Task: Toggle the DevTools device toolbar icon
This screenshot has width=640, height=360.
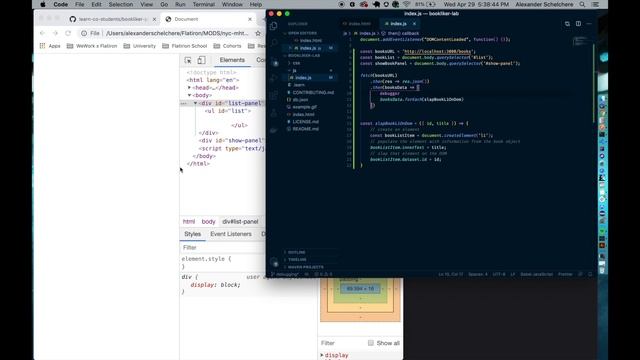Action: (x=201, y=60)
